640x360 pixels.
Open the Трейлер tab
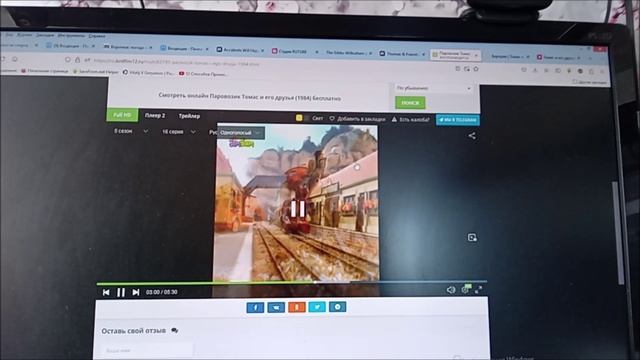pos(189,116)
